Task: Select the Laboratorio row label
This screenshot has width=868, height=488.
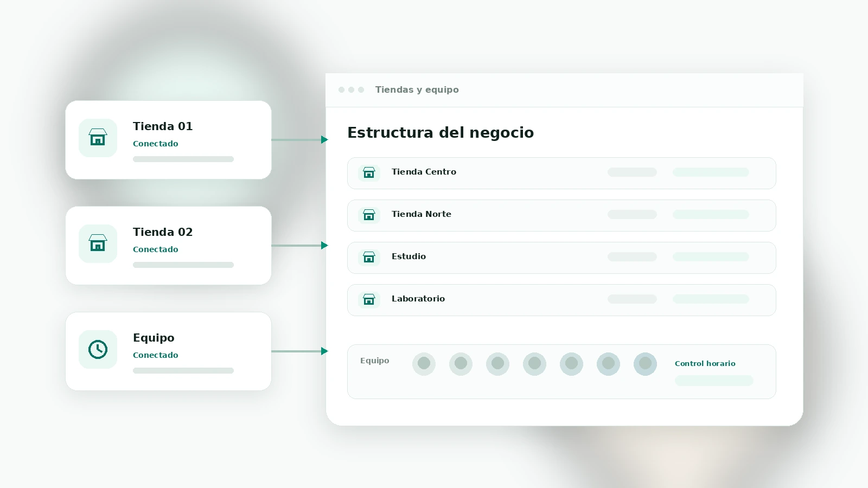Action: 418,299
